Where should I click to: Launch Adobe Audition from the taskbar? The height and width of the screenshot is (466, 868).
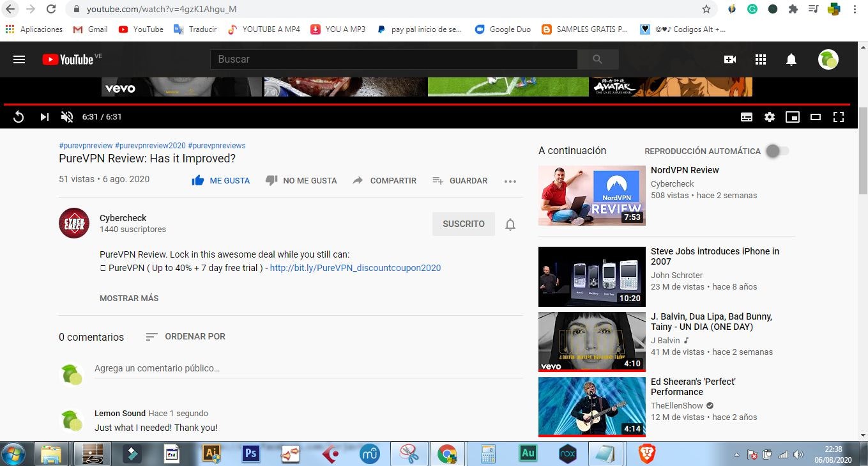click(x=528, y=454)
